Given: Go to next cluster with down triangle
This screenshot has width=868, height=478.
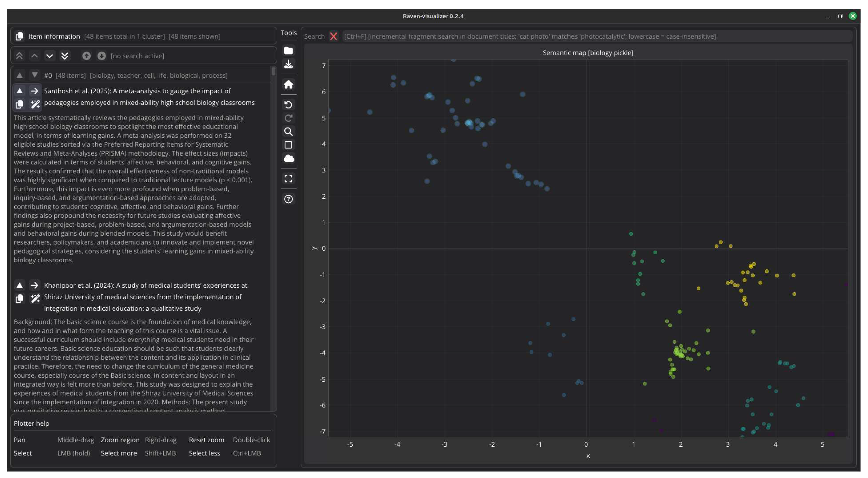Looking at the screenshot, I should [34, 75].
